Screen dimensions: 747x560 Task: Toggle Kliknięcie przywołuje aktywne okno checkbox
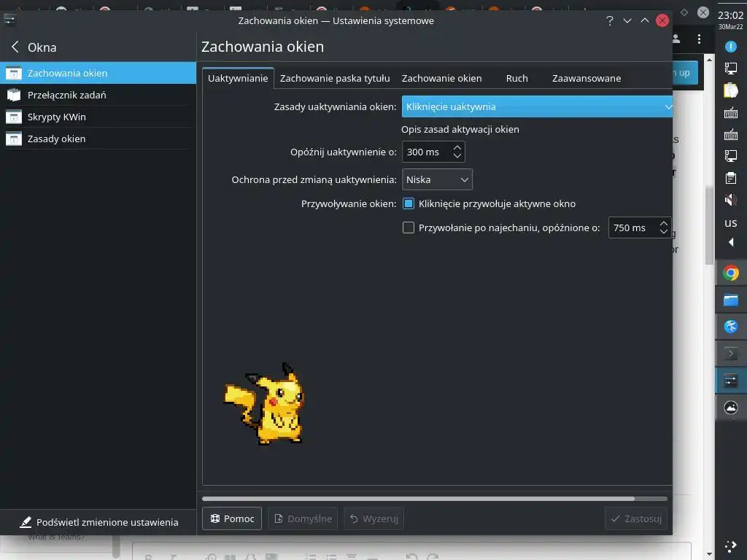pos(409,203)
